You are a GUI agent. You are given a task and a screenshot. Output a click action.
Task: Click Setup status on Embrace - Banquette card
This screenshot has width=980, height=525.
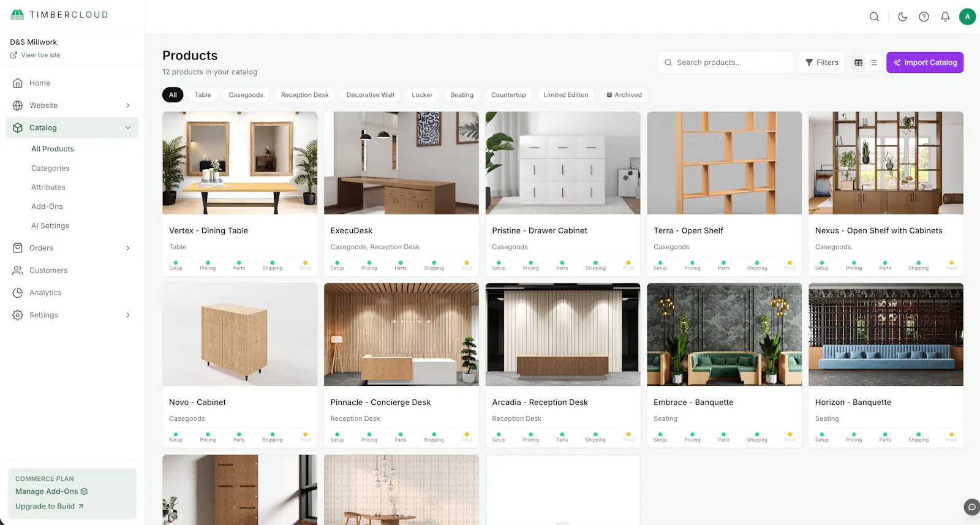pos(660,437)
